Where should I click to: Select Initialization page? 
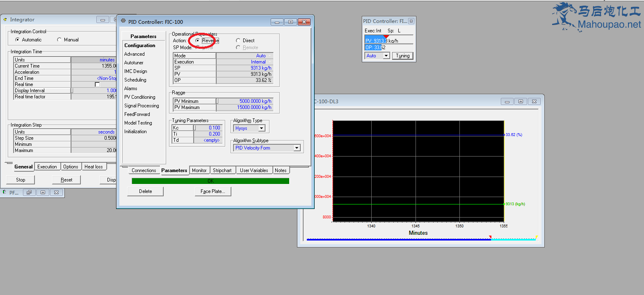pos(135,132)
